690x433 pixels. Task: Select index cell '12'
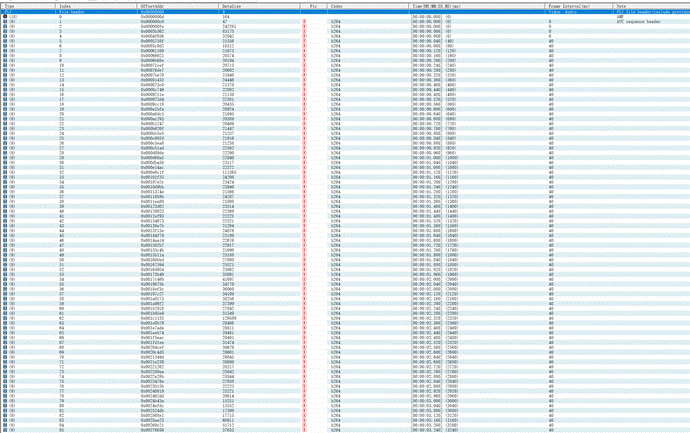(x=62, y=75)
